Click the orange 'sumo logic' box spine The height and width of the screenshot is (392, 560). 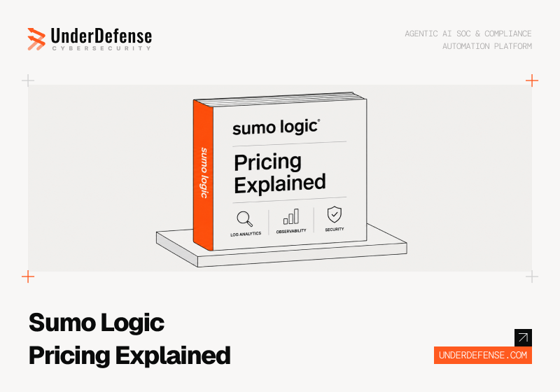point(203,175)
